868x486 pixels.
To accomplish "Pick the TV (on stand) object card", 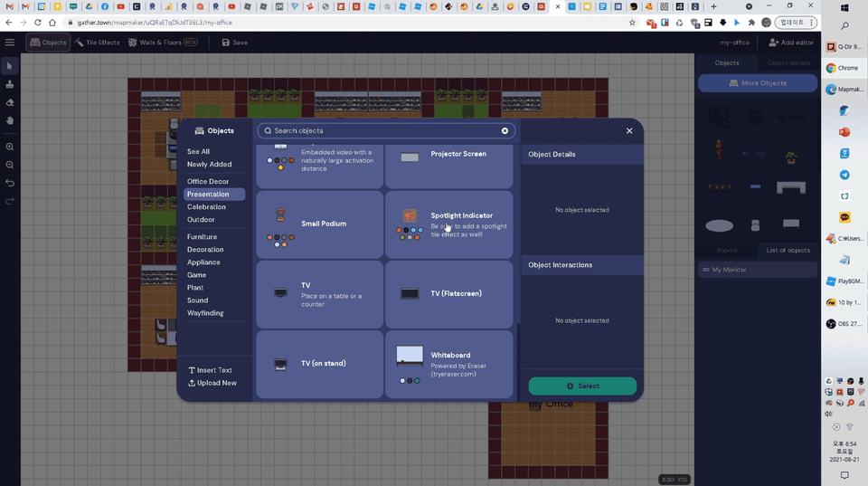I will (319, 364).
